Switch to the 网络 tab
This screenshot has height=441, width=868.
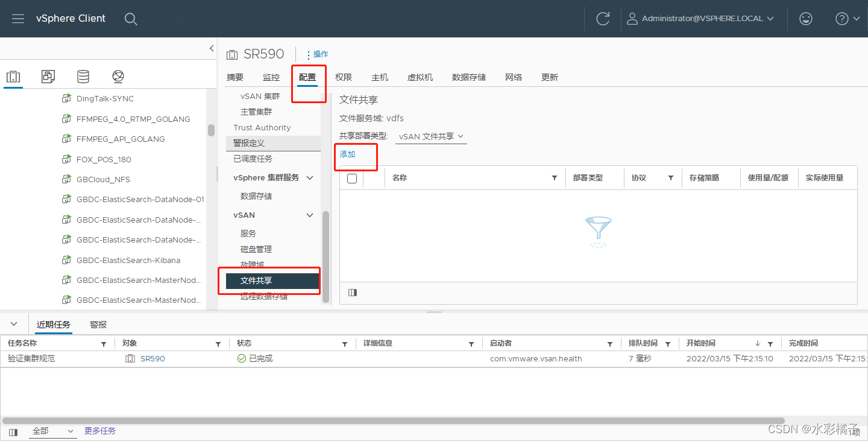pyautogui.click(x=514, y=77)
